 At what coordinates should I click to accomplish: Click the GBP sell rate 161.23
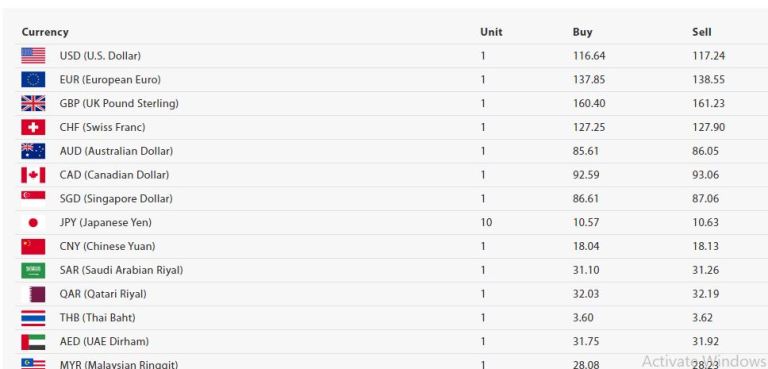[708, 103]
